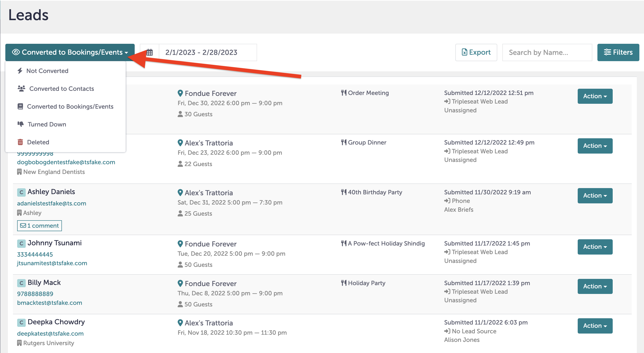This screenshot has height=353, width=644.
Task: Click the C badge next to Ashley Daniels
Action: pyautogui.click(x=21, y=192)
